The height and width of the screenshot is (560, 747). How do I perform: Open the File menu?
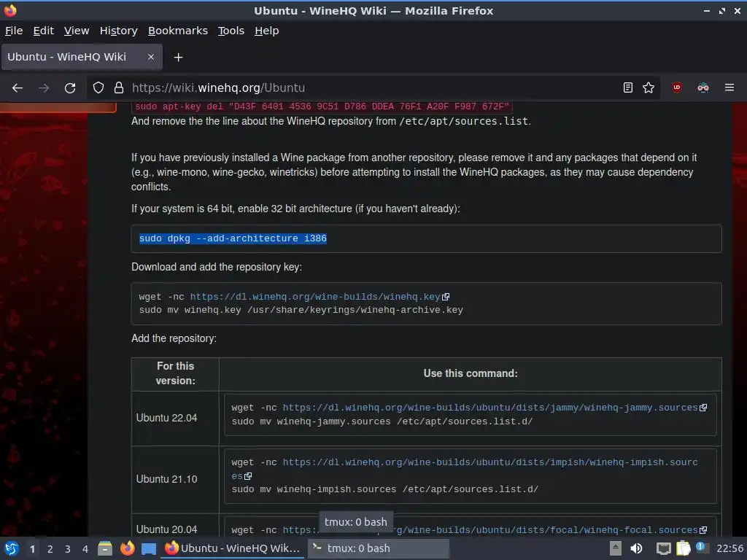(x=14, y=31)
